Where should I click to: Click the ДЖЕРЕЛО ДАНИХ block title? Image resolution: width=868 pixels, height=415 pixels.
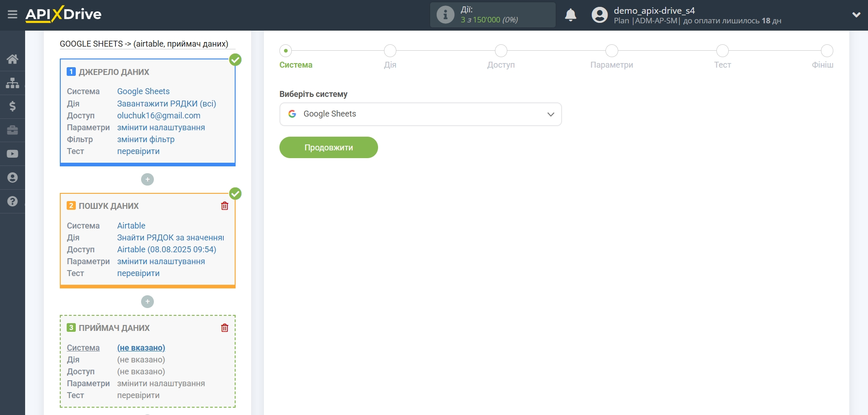(x=114, y=72)
